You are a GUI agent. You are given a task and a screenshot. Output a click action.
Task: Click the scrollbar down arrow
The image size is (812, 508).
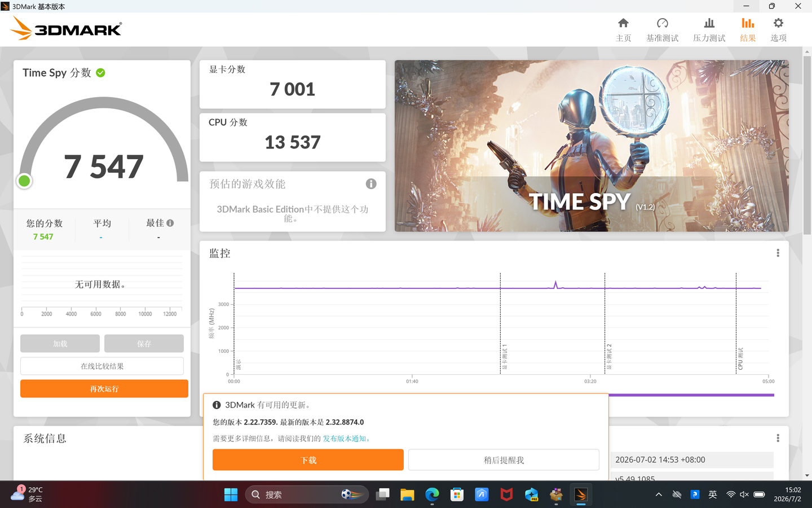pos(807,475)
